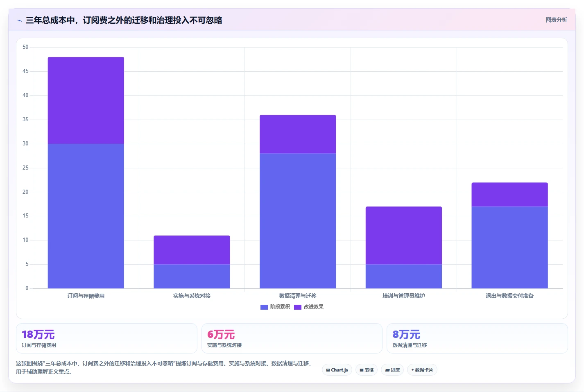
Task: Open the 8万元 data card
Action: pyautogui.click(x=477, y=338)
